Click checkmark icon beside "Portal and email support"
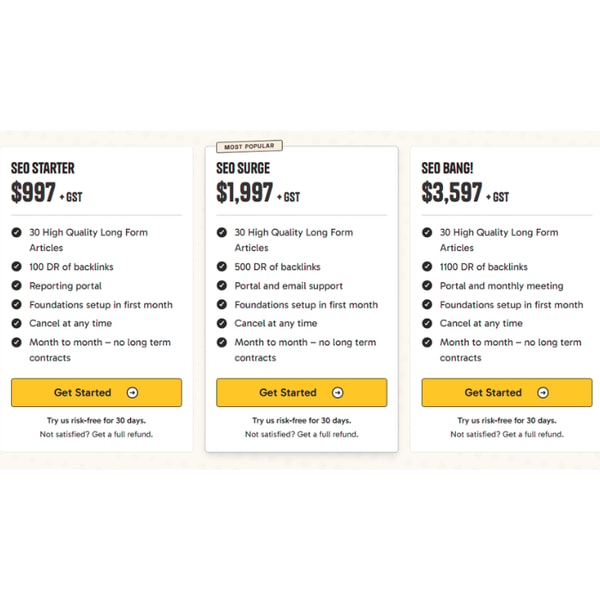600x600 pixels. pyautogui.click(x=222, y=285)
